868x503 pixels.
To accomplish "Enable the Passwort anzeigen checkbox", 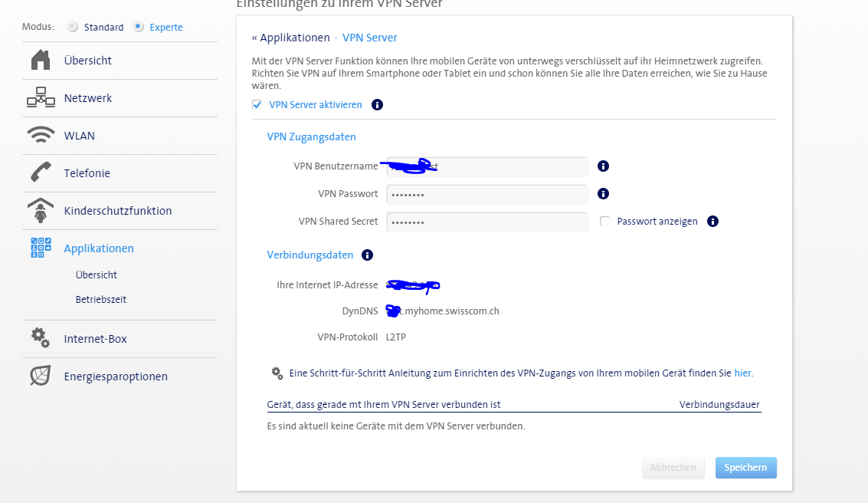I will coord(605,222).
